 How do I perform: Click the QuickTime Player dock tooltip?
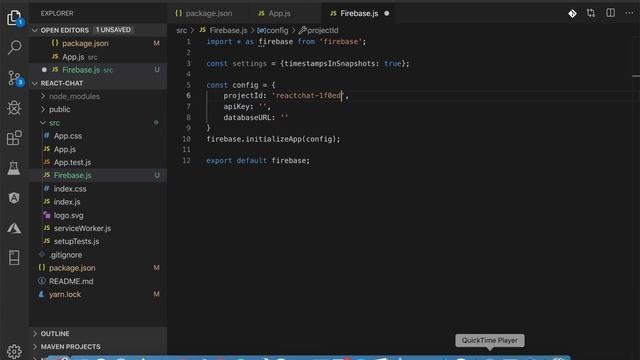490,340
